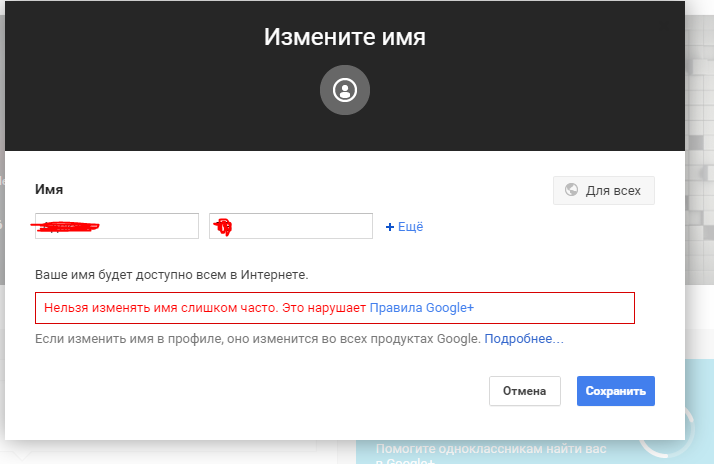Open the 'Для всех' visibility dropdown
Viewport: 714px width, 464px height.
pos(604,190)
